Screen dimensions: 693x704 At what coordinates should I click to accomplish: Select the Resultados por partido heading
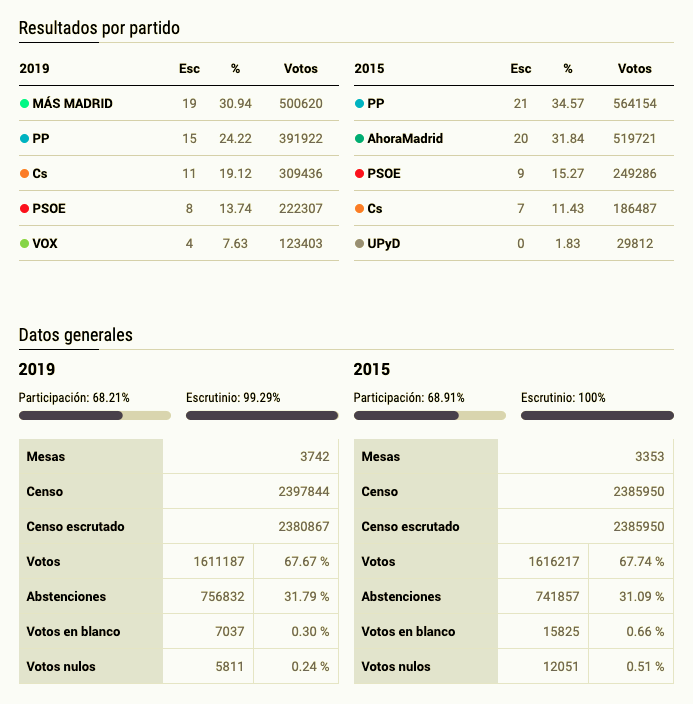coord(99,28)
